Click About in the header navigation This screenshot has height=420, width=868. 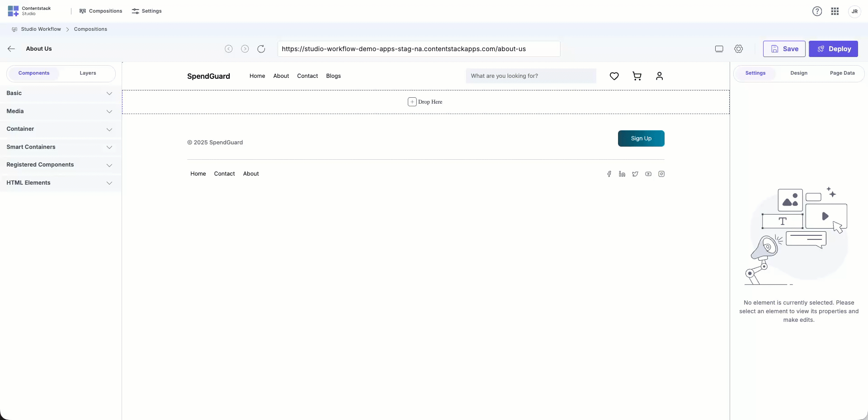281,76
